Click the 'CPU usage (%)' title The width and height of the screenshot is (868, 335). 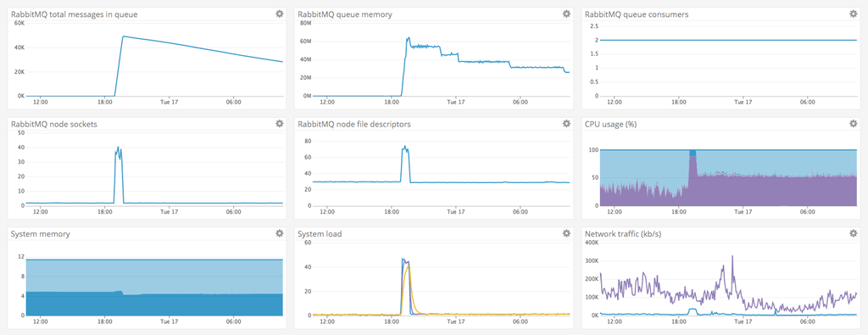pos(610,124)
